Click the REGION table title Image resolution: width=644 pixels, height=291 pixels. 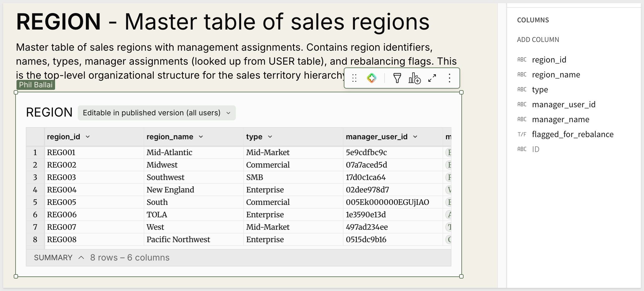coord(49,113)
